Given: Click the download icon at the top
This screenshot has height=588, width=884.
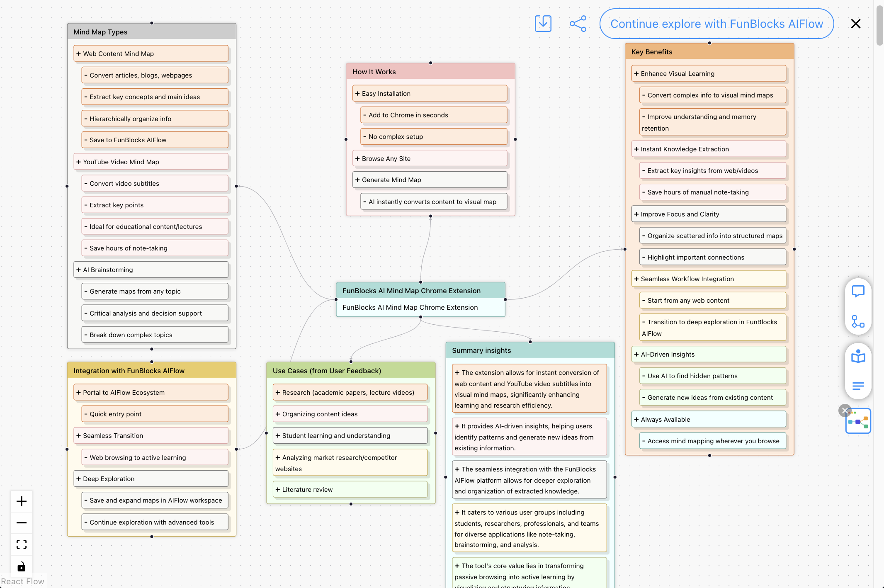Looking at the screenshot, I should [543, 24].
